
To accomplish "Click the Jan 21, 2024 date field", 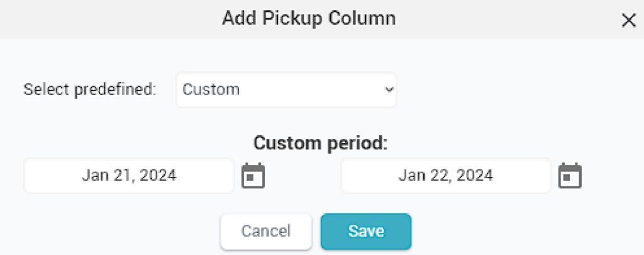I will pos(129,176).
